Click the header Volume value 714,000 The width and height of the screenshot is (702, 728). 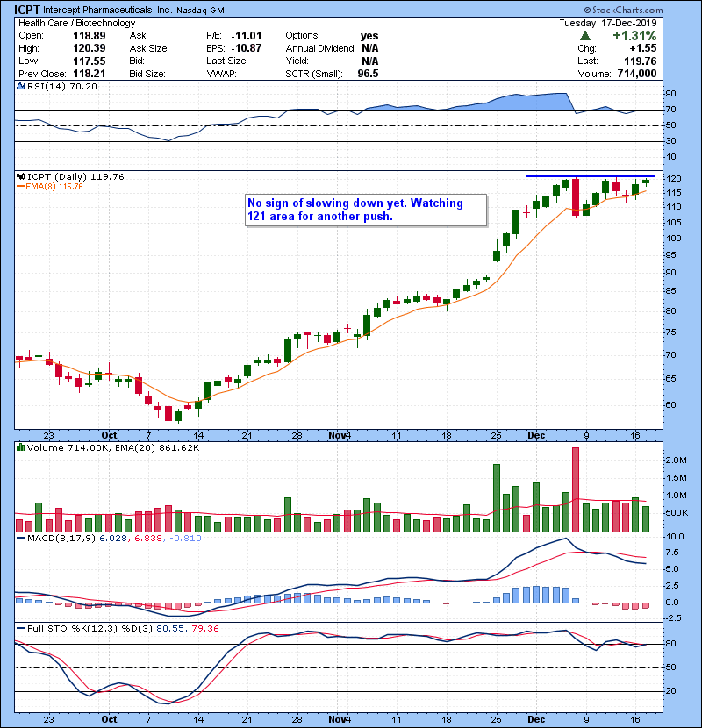pyautogui.click(x=637, y=74)
